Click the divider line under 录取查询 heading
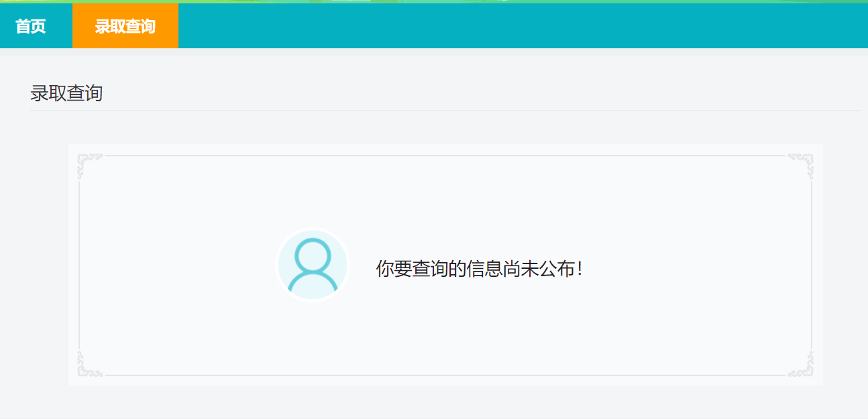 tap(445, 110)
